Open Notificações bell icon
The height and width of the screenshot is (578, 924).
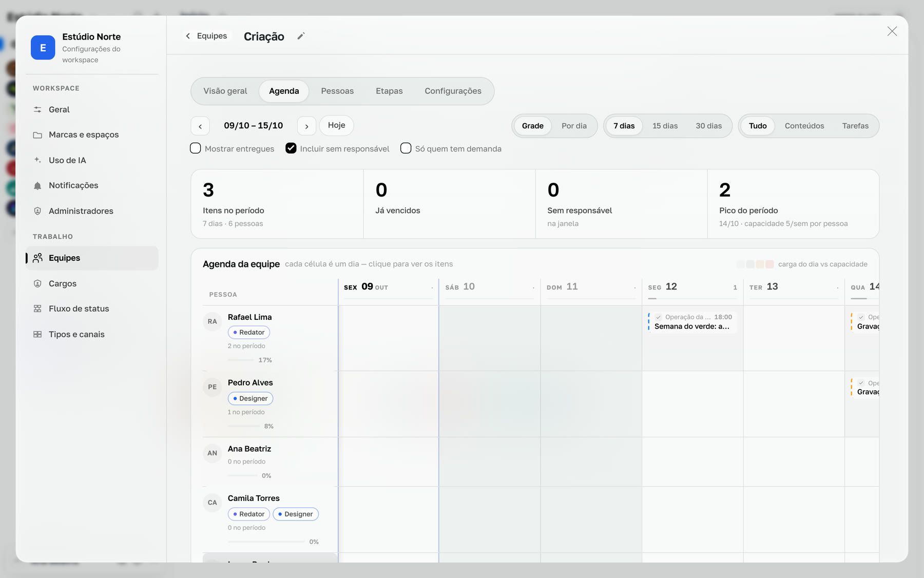pos(37,186)
